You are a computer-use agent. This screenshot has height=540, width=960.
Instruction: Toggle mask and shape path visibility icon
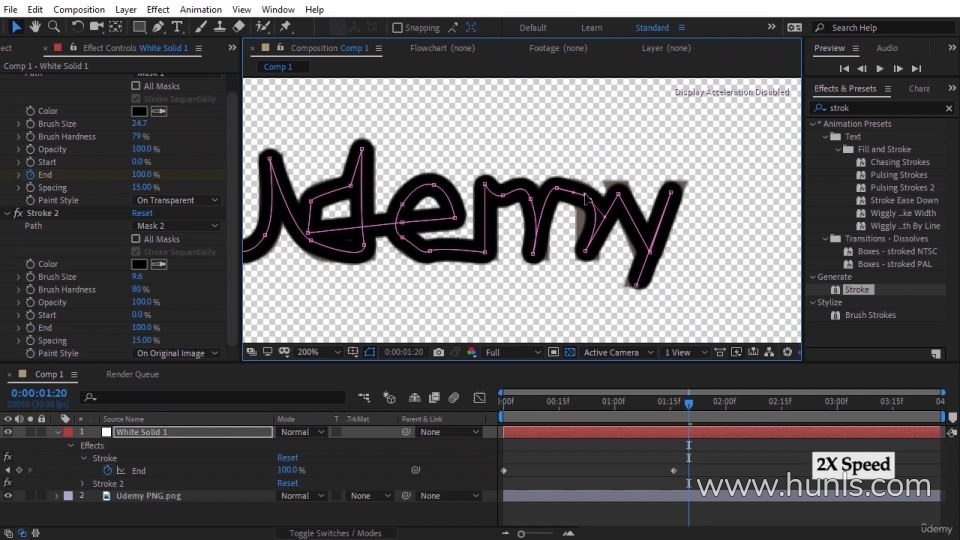[370, 352]
